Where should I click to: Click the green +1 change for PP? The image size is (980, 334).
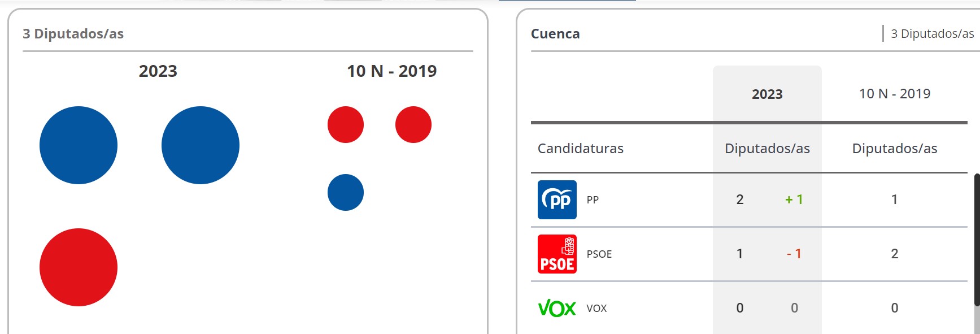[x=794, y=199]
